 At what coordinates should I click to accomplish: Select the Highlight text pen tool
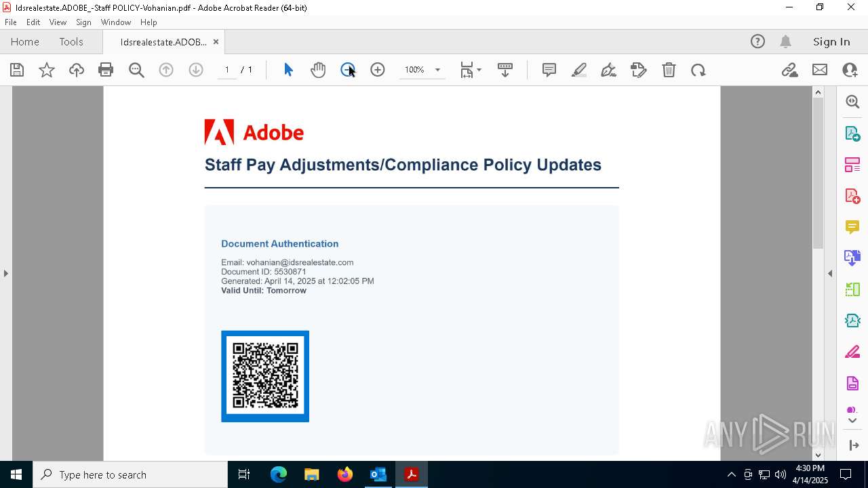pos(579,70)
